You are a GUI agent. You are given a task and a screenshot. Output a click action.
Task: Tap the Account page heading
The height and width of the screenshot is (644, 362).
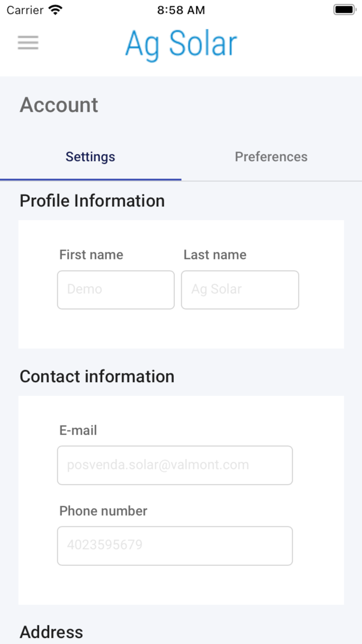click(x=59, y=105)
